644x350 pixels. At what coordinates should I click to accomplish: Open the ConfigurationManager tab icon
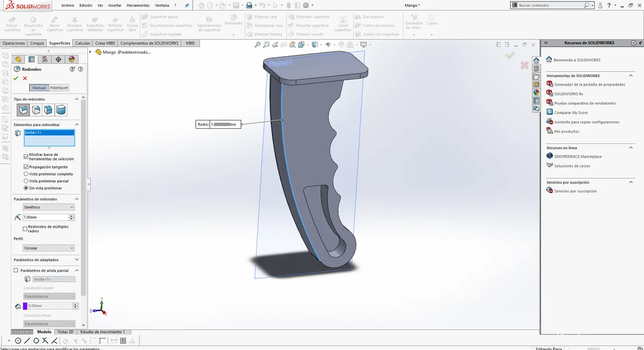45,59
